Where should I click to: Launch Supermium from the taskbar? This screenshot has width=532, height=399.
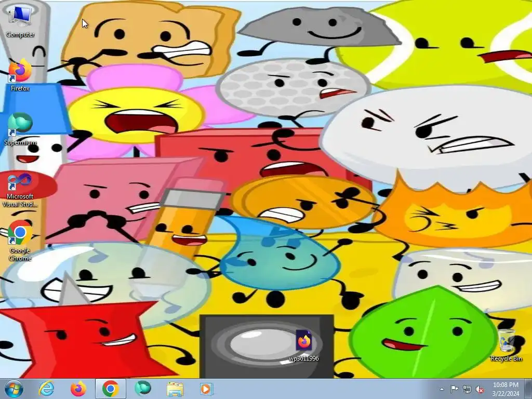point(143,389)
